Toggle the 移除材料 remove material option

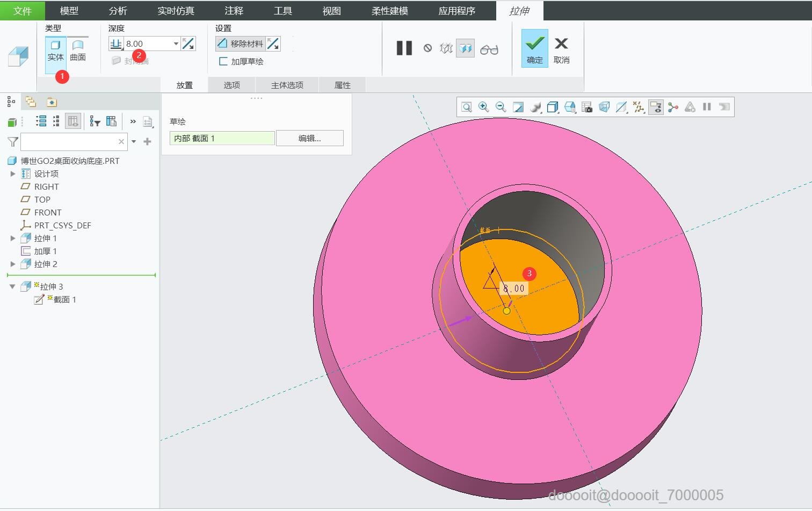coord(241,44)
